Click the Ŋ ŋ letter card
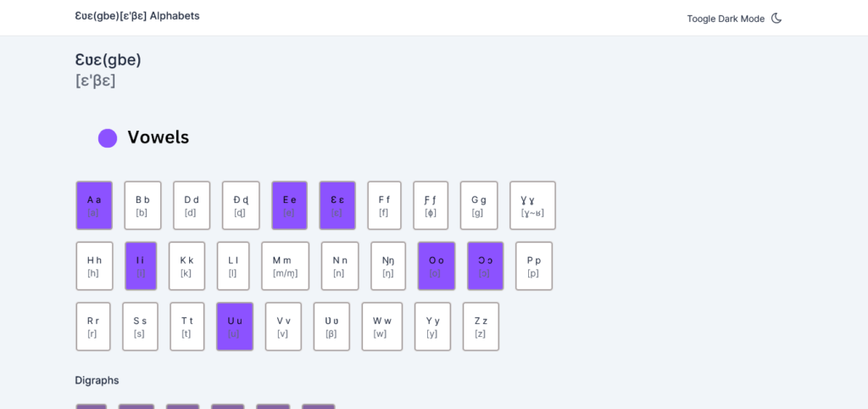The image size is (868, 409). click(387, 266)
